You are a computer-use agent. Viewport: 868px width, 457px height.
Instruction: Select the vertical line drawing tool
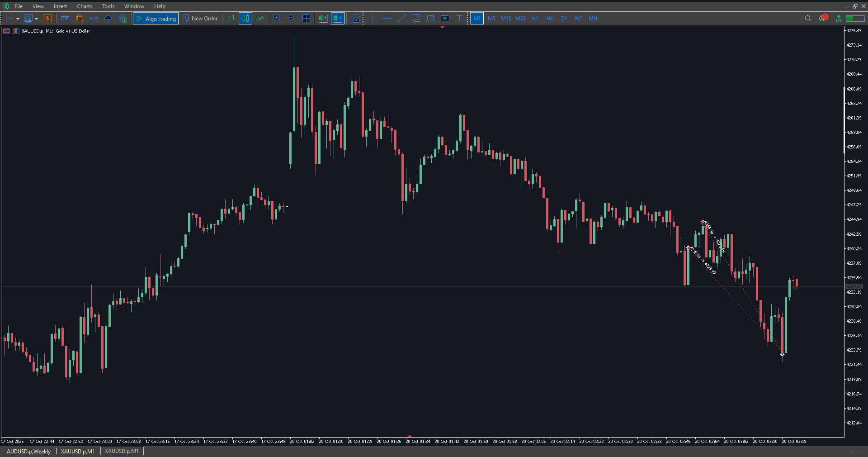point(373,19)
